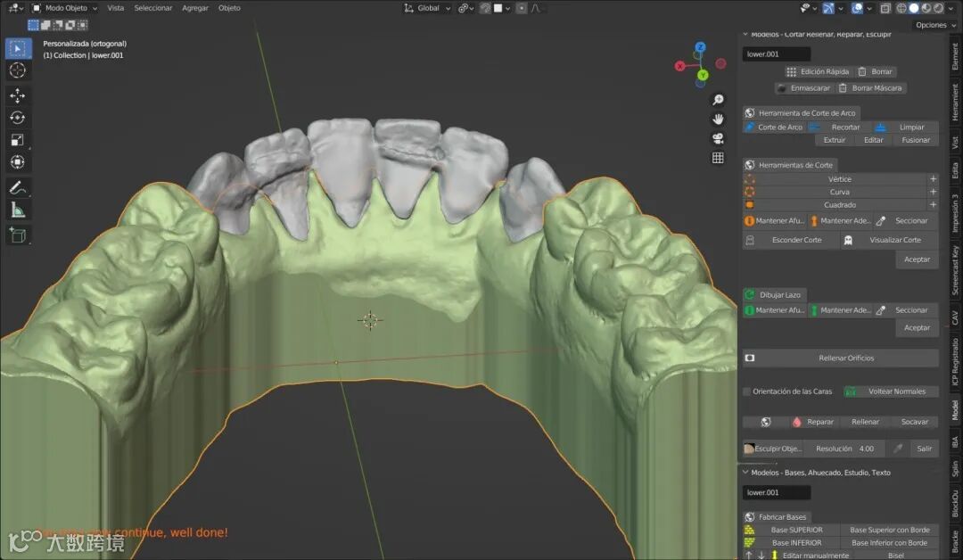Select the Cursor tool in the left toolbar
Viewport: 963px width, 560px height.
point(17,70)
